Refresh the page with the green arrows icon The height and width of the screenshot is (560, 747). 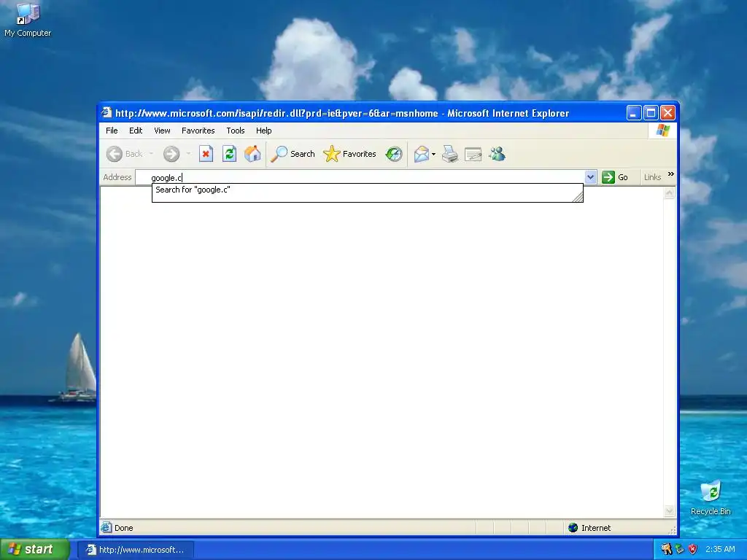(x=229, y=154)
